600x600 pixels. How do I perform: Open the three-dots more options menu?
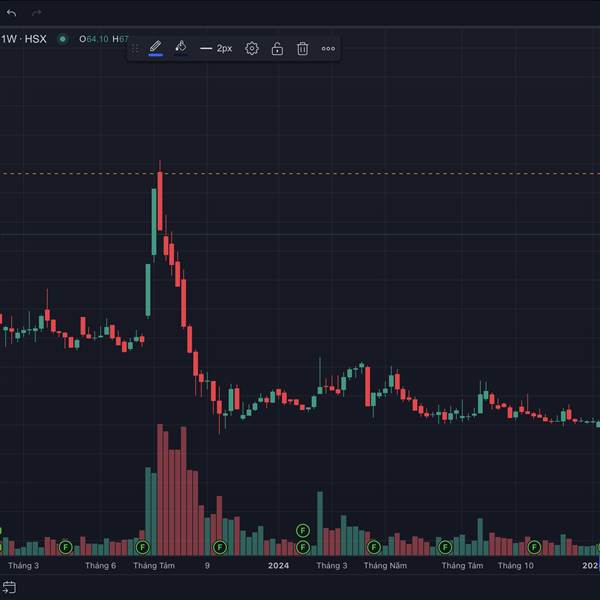(x=328, y=49)
